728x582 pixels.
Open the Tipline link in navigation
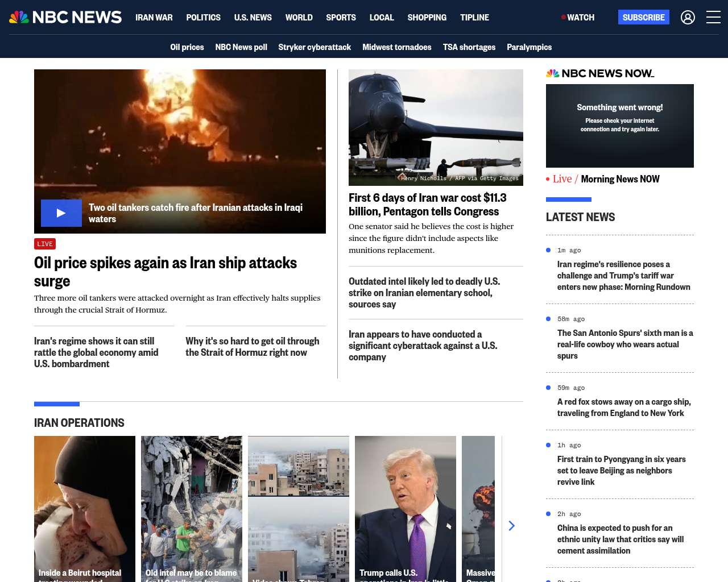click(474, 18)
